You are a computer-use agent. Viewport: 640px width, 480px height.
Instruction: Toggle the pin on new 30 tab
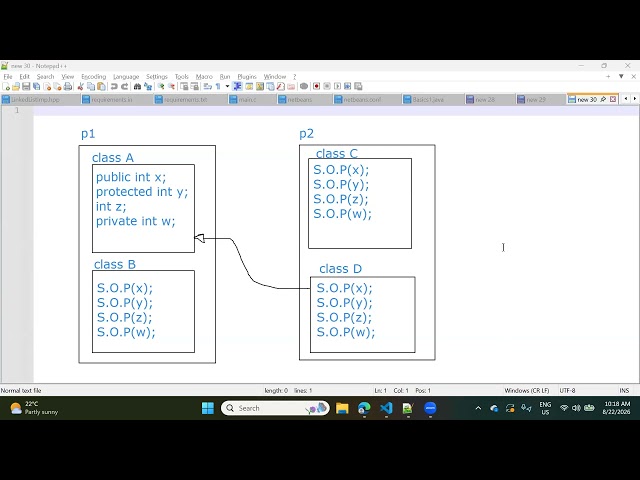(x=603, y=99)
